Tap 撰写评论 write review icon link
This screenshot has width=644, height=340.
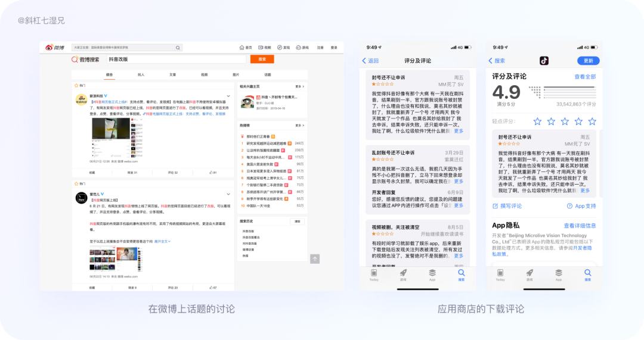[507, 206]
